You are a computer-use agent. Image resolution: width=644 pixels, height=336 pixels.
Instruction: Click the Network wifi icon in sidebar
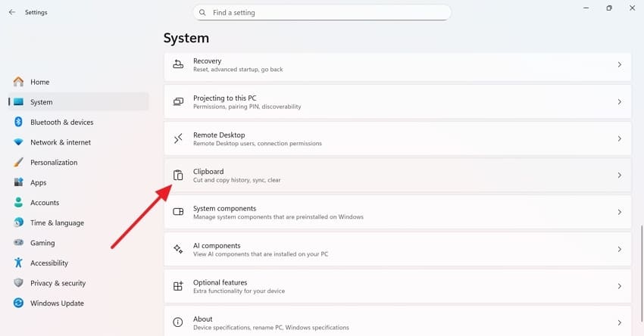(x=18, y=142)
